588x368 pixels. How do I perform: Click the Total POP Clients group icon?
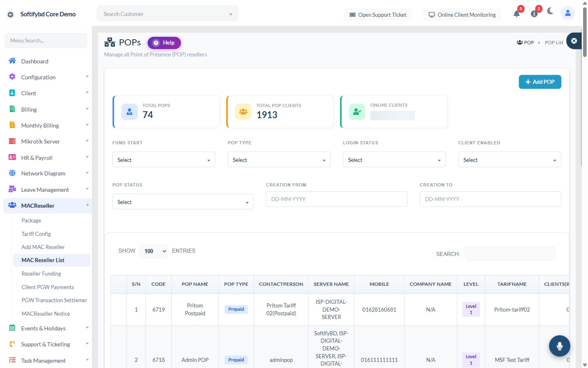(243, 112)
